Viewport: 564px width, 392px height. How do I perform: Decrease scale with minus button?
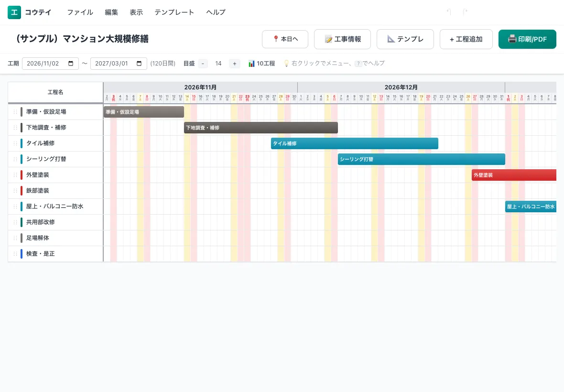(x=203, y=63)
